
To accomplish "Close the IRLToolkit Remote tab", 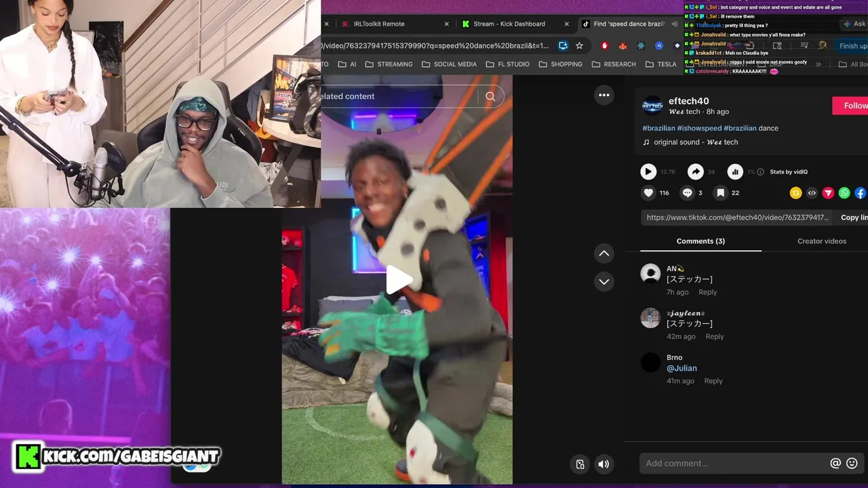I will (x=446, y=24).
